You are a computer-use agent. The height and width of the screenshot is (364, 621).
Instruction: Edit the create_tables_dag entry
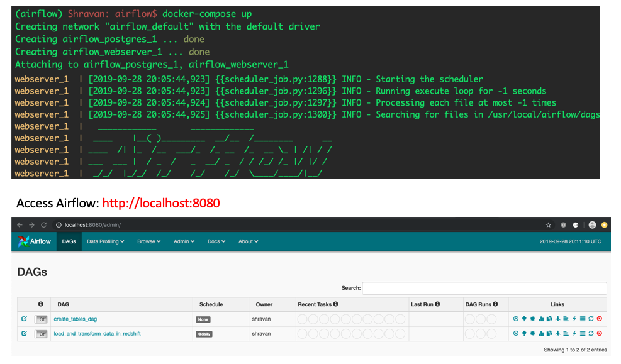click(x=24, y=319)
